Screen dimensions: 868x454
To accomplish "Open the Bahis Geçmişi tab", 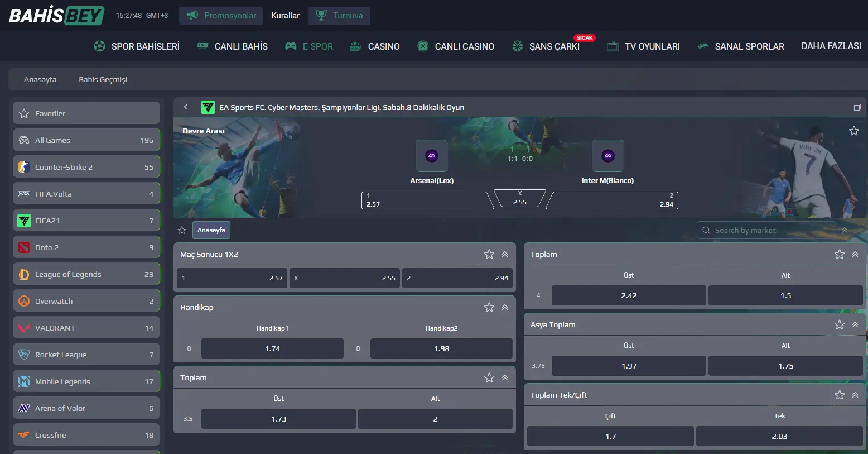I will pos(103,79).
